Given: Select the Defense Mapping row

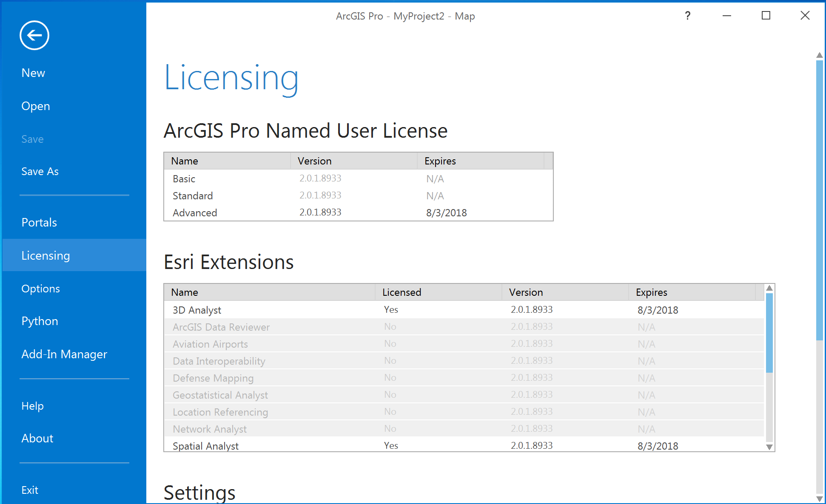Looking at the screenshot, I should [x=464, y=378].
